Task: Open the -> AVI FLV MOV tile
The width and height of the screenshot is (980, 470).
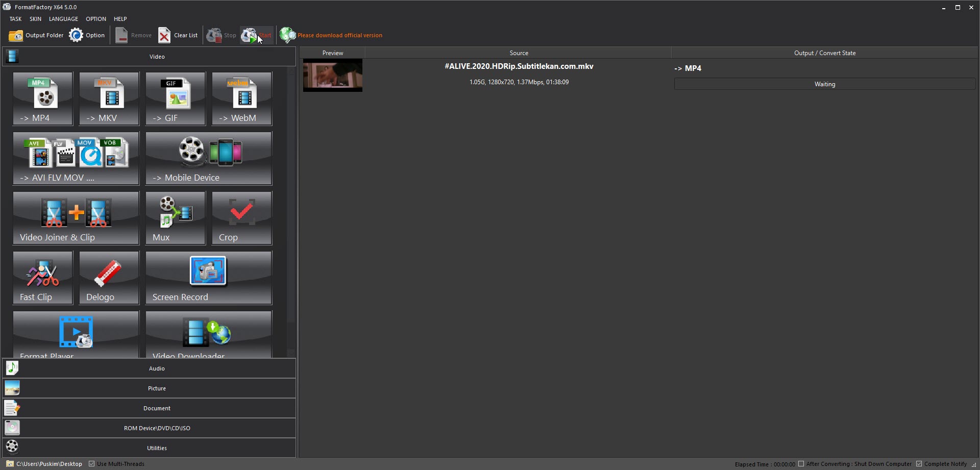Action: pos(76,158)
